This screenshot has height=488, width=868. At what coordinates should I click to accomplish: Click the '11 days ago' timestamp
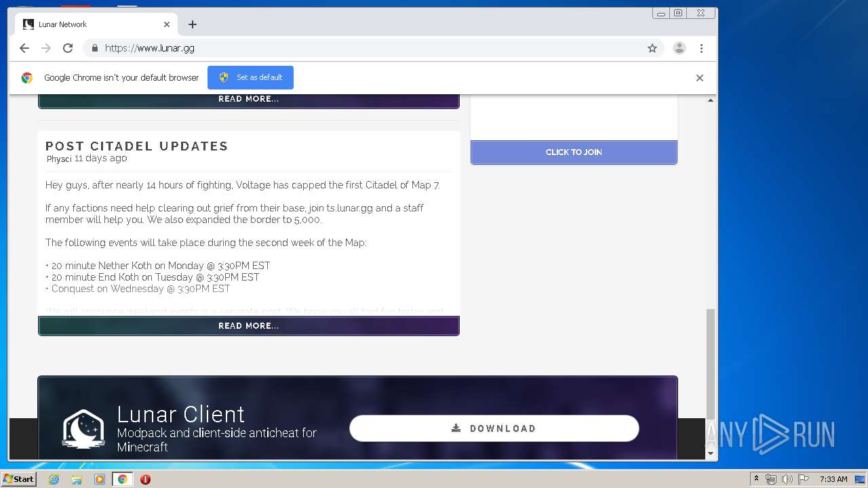(x=100, y=158)
